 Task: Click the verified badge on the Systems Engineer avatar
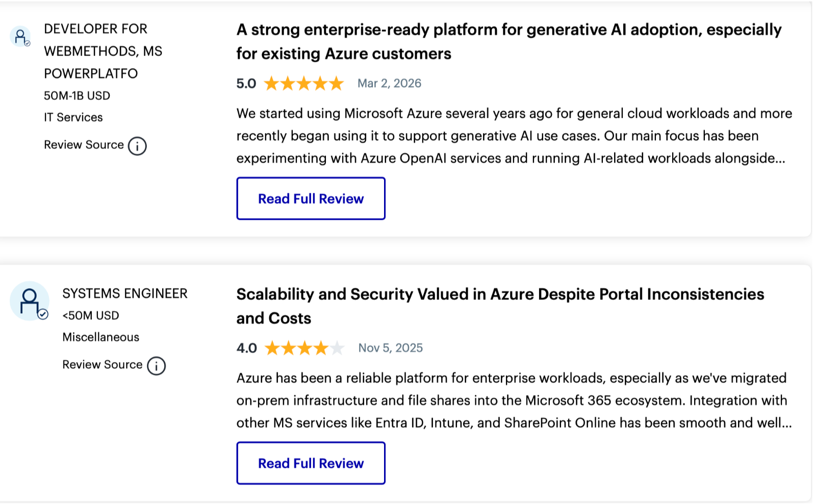coord(43,314)
